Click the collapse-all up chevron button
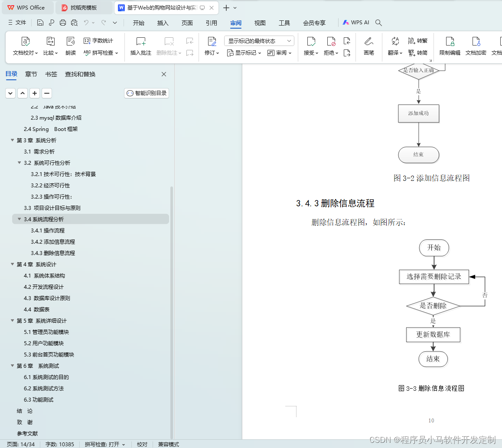The width and height of the screenshot is (502, 448). tap(23, 93)
